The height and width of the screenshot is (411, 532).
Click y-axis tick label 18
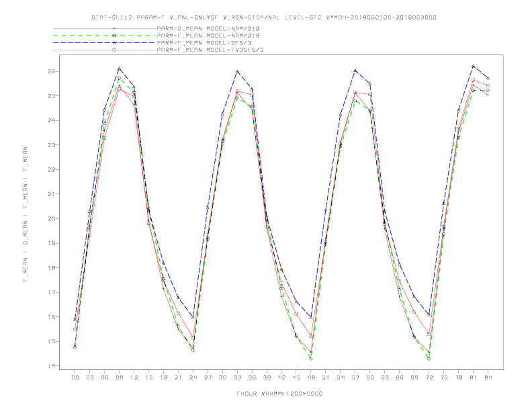tap(52, 267)
